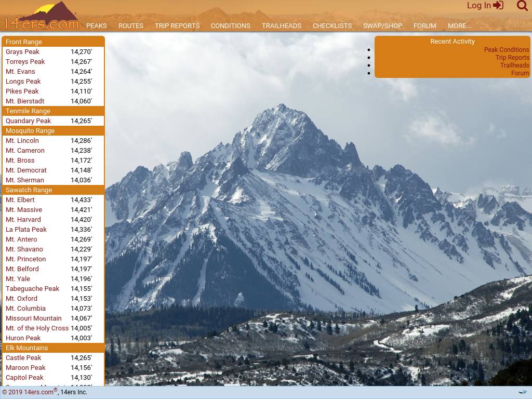Click the Tenmile Range header
This screenshot has width=532, height=399.
click(54, 111)
